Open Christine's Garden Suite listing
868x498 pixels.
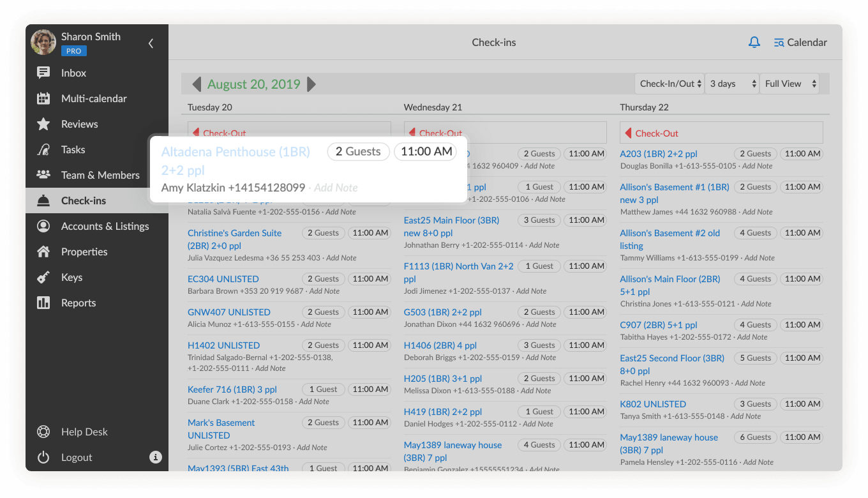tap(235, 239)
